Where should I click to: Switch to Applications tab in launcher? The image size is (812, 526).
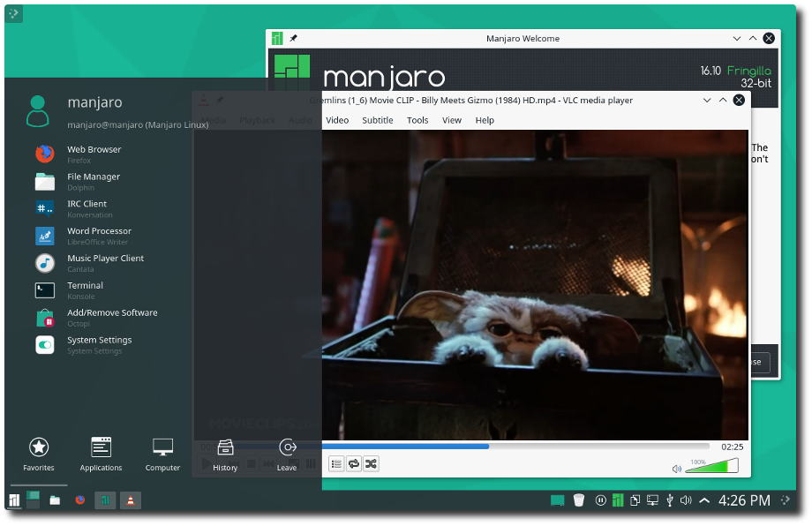[x=101, y=454]
